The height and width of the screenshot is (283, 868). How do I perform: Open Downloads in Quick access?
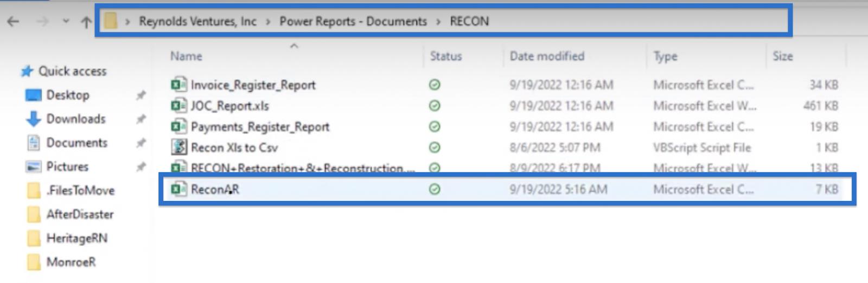pos(76,119)
